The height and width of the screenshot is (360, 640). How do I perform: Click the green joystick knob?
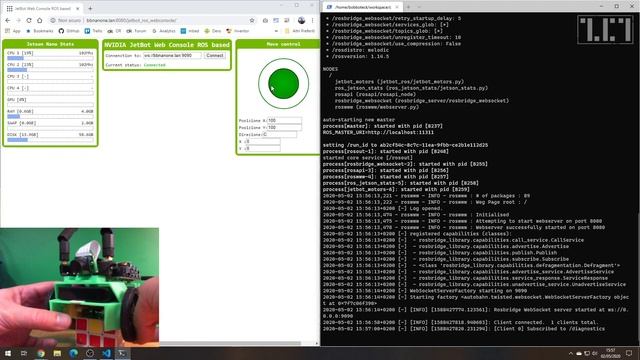coord(284,84)
